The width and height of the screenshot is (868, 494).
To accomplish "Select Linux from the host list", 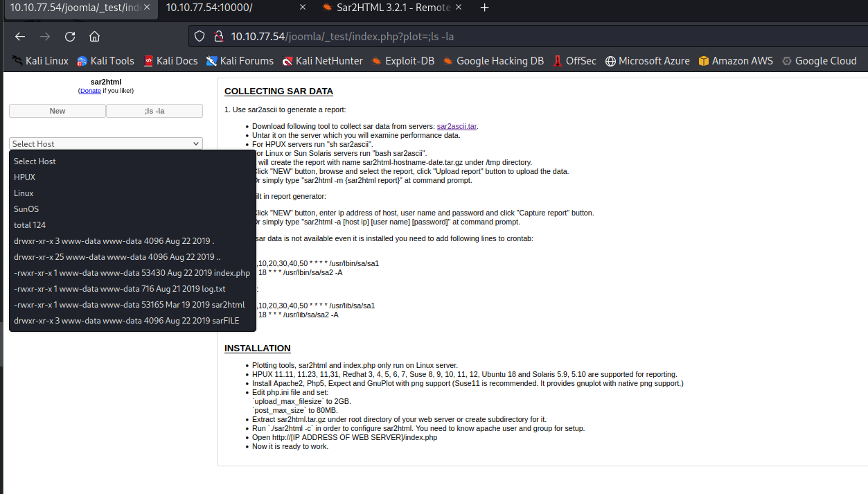I will coord(23,193).
